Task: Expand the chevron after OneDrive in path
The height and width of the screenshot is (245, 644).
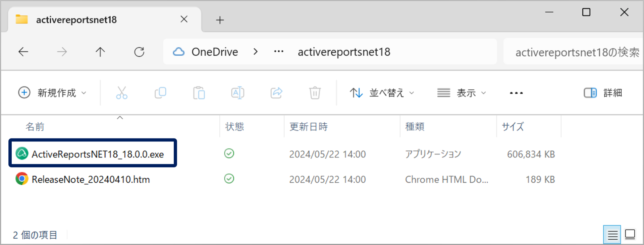Action: coord(256,52)
